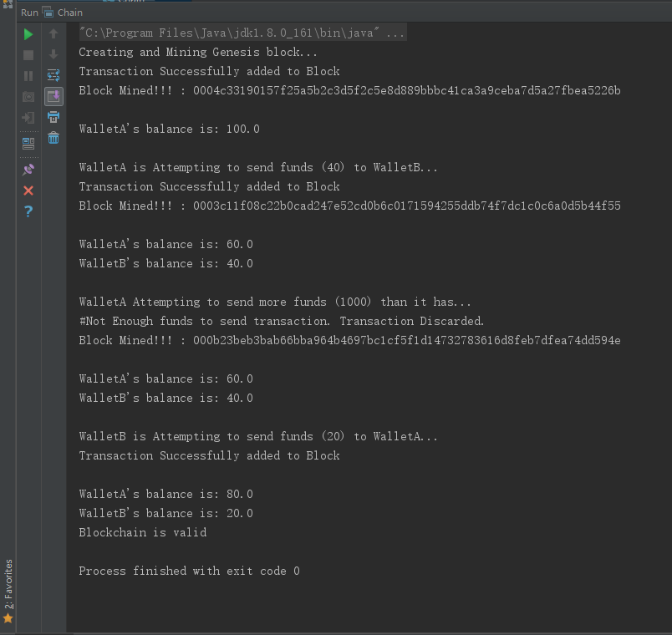
Task: Toggle Scroll to the End of output
Action: pos(53,96)
